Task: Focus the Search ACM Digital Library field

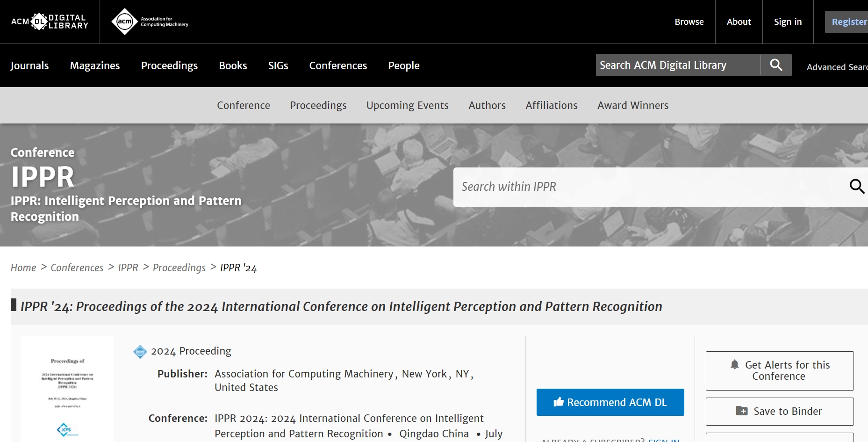Action: pyautogui.click(x=678, y=65)
